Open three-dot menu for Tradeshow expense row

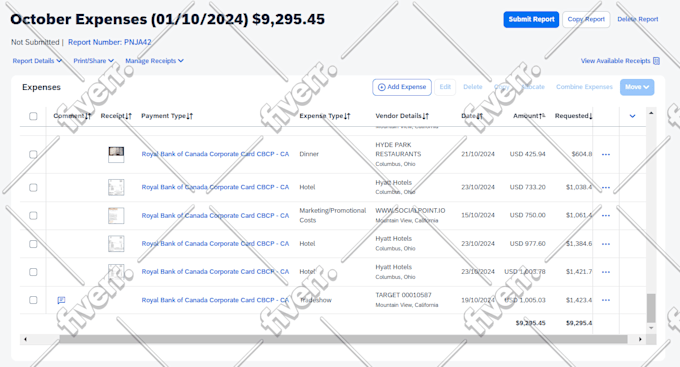coord(606,300)
